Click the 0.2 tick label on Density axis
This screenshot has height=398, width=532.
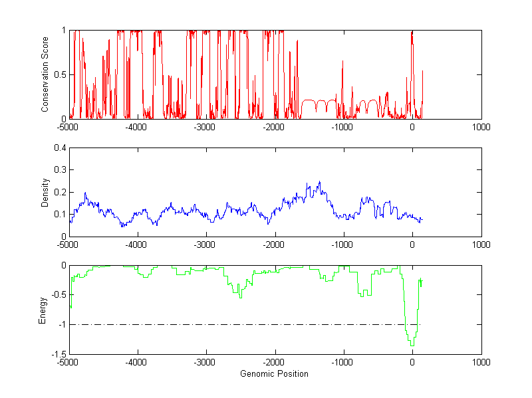(59, 192)
